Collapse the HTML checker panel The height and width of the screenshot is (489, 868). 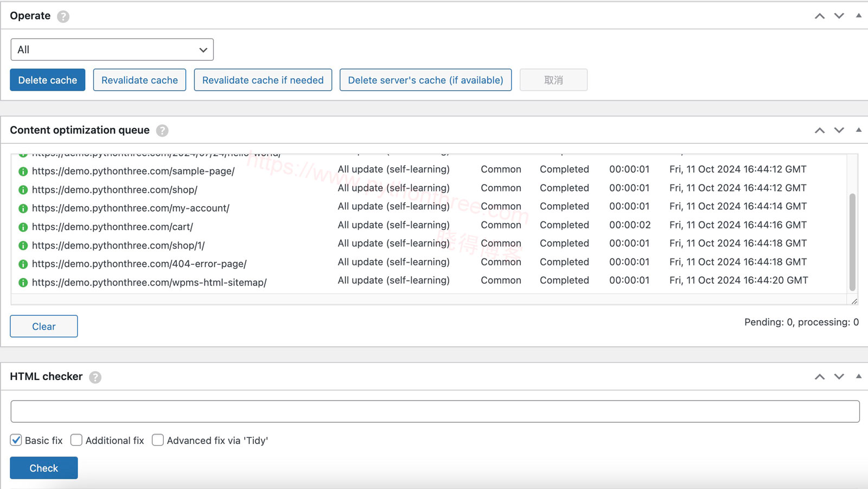[859, 376]
